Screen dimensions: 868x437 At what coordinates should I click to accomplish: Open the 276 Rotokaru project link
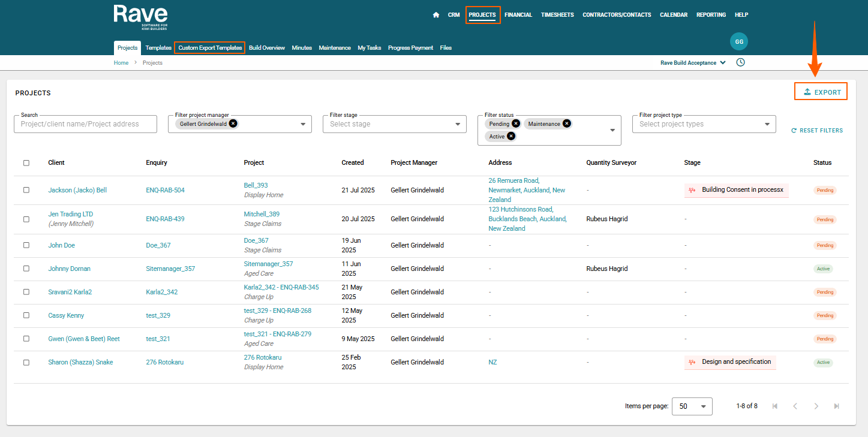coord(263,357)
